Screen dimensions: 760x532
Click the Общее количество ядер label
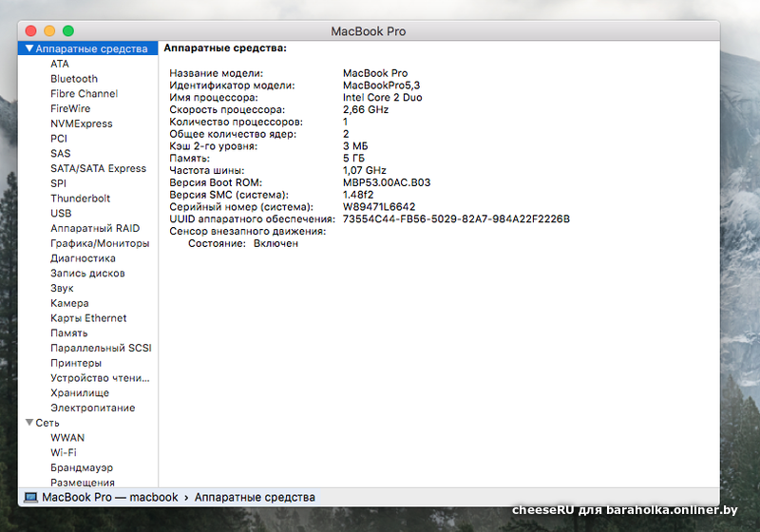pyautogui.click(x=233, y=134)
